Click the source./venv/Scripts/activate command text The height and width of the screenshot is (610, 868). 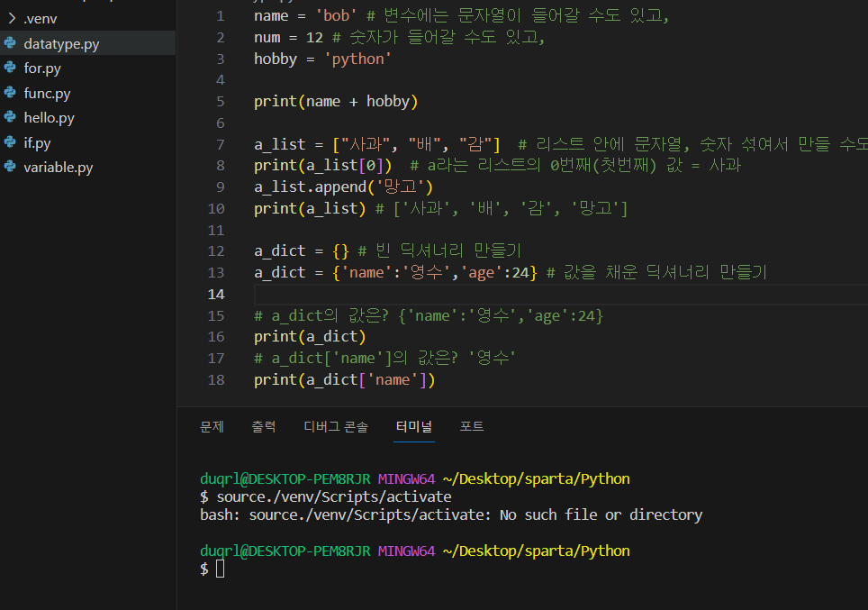[x=334, y=497]
